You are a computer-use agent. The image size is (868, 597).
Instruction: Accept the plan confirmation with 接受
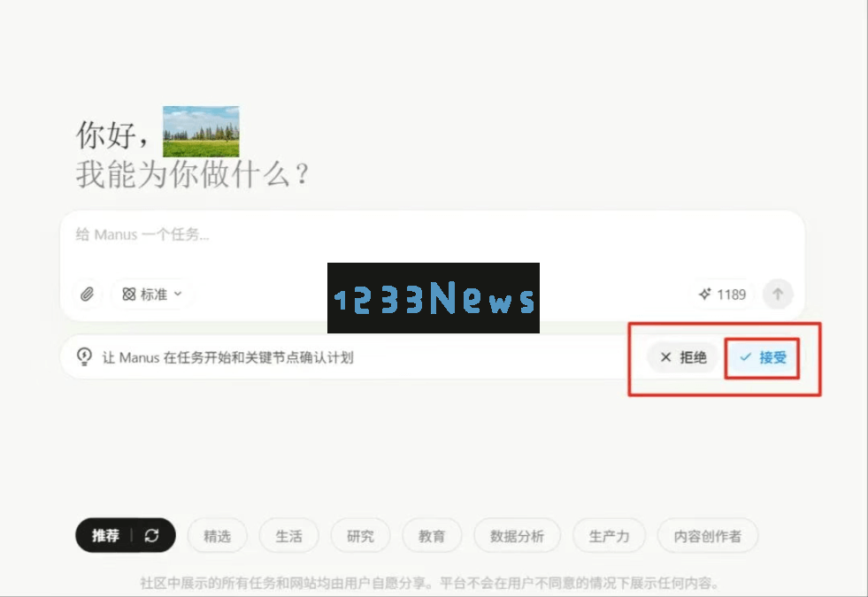tap(763, 357)
